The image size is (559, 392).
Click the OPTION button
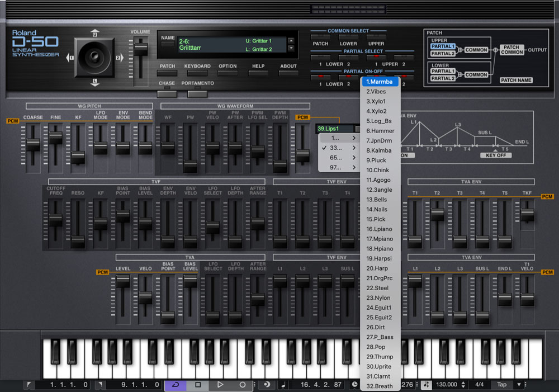[x=228, y=73]
